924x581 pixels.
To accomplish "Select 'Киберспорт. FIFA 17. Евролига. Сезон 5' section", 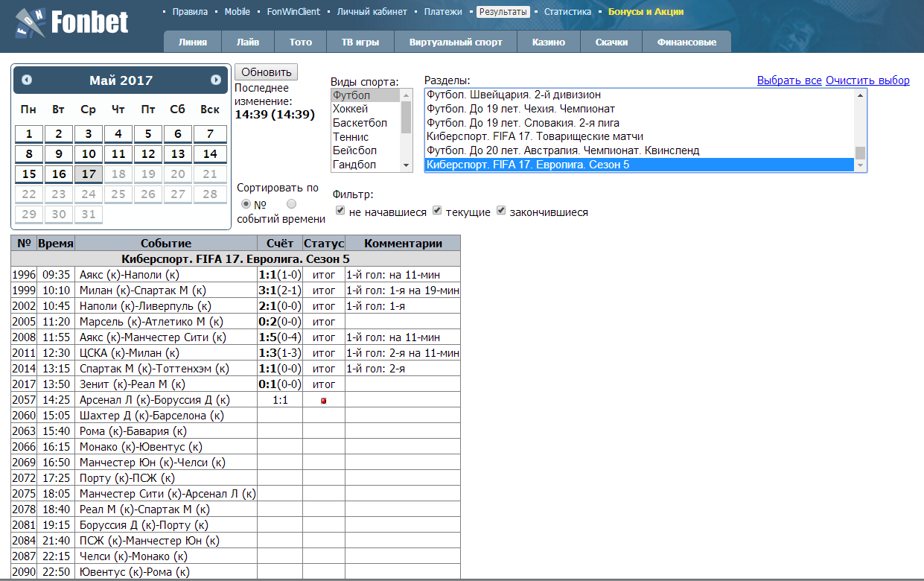I will (640, 165).
